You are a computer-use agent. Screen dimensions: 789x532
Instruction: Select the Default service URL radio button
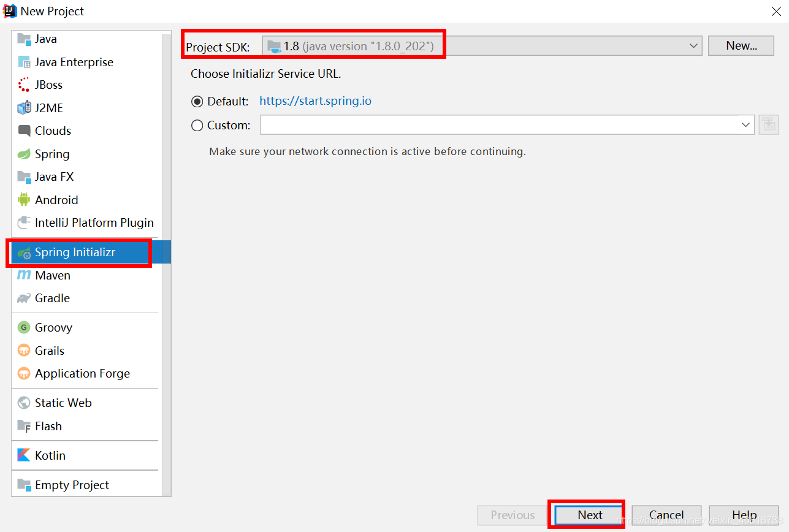point(197,102)
